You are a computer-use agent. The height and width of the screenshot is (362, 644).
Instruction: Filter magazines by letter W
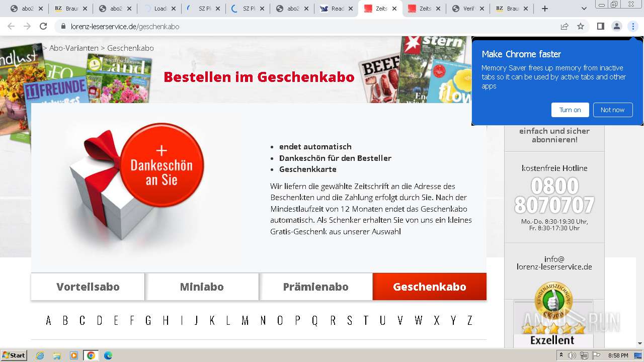click(419, 320)
